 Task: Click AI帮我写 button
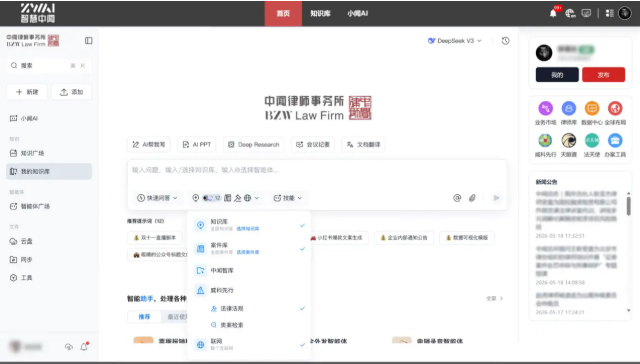point(149,144)
